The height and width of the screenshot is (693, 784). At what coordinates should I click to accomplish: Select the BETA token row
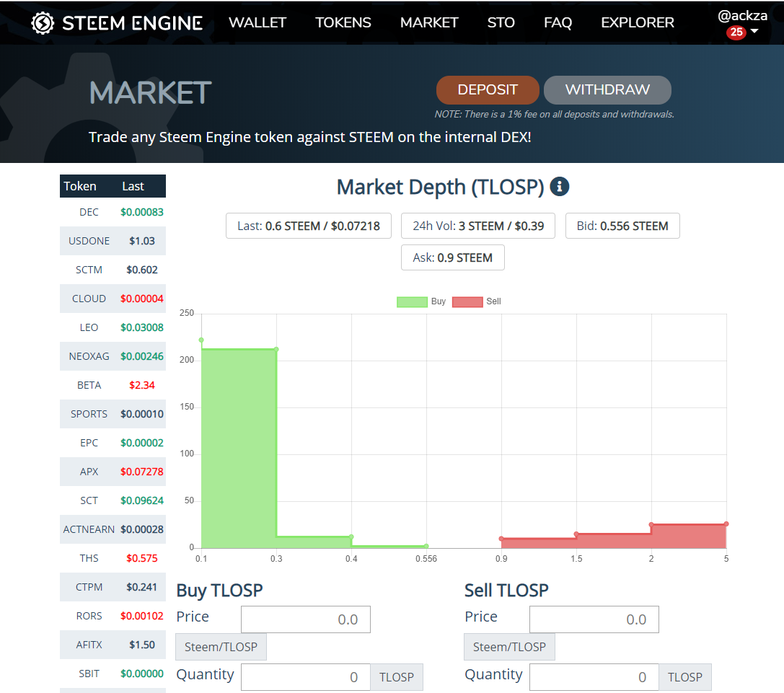tap(113, 386)
